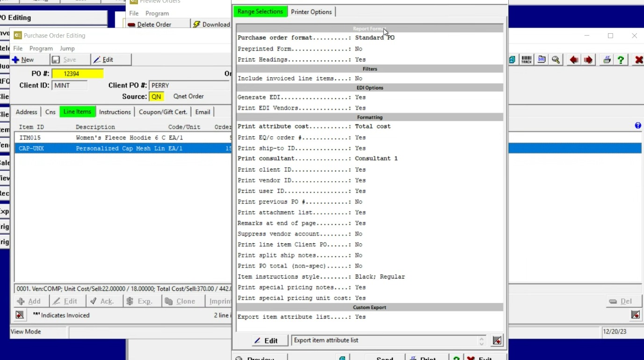This screenshot has height=360, width=644.
Task: Select the Generate EDI option row
Action: tap(369, 97)
